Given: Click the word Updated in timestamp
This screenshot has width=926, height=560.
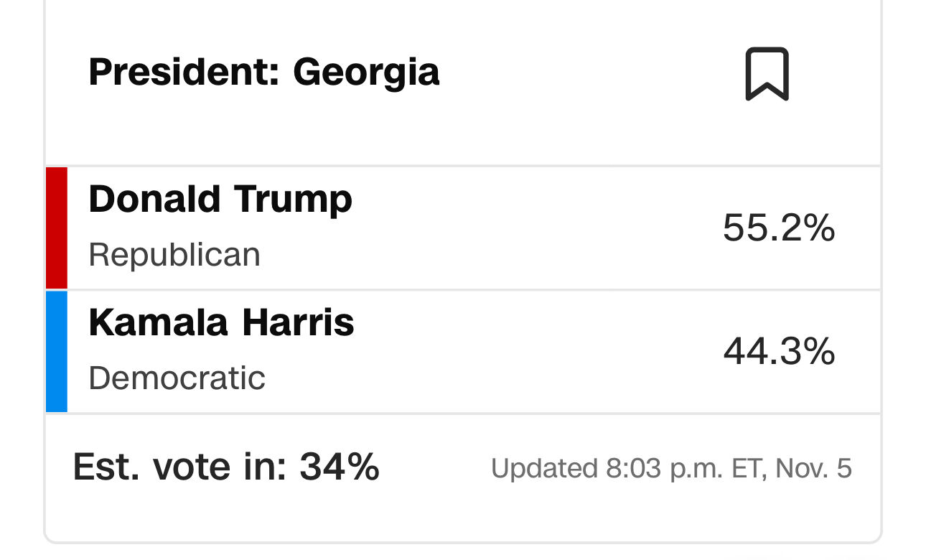Looking at the screenshot, I should pos(545,468).
